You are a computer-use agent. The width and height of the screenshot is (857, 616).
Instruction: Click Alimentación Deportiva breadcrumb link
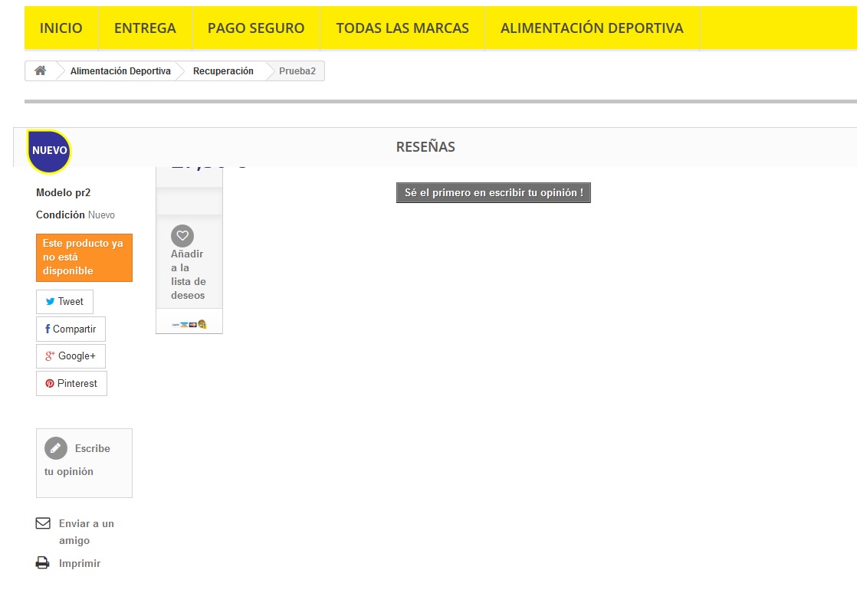coord(120,71)
